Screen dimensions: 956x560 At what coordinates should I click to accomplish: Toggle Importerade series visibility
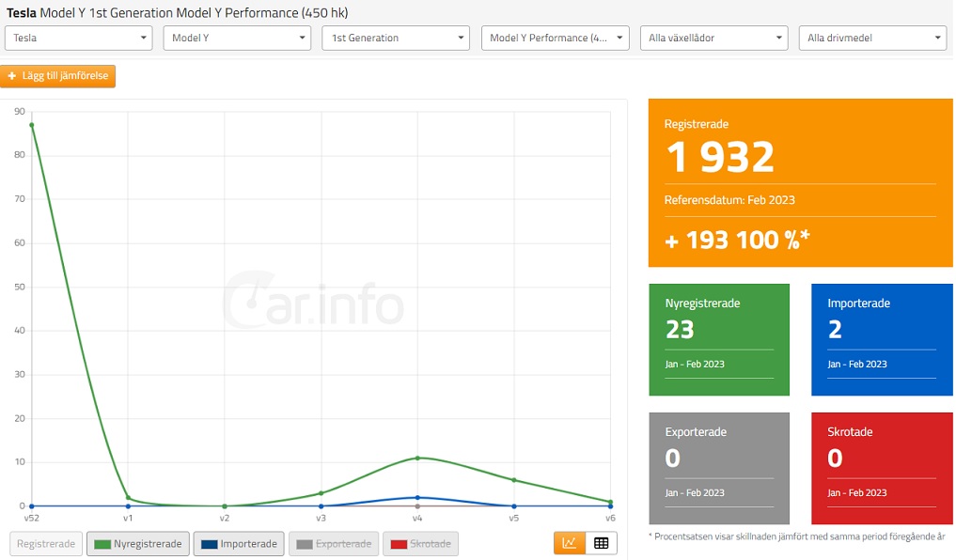tap(239, 544)
